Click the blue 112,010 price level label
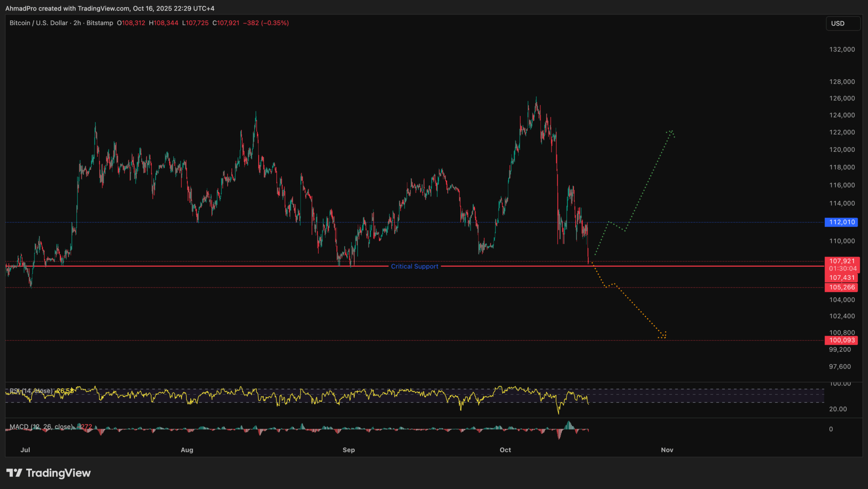Viewport: 868px width, 489px height. coord(841,222)
